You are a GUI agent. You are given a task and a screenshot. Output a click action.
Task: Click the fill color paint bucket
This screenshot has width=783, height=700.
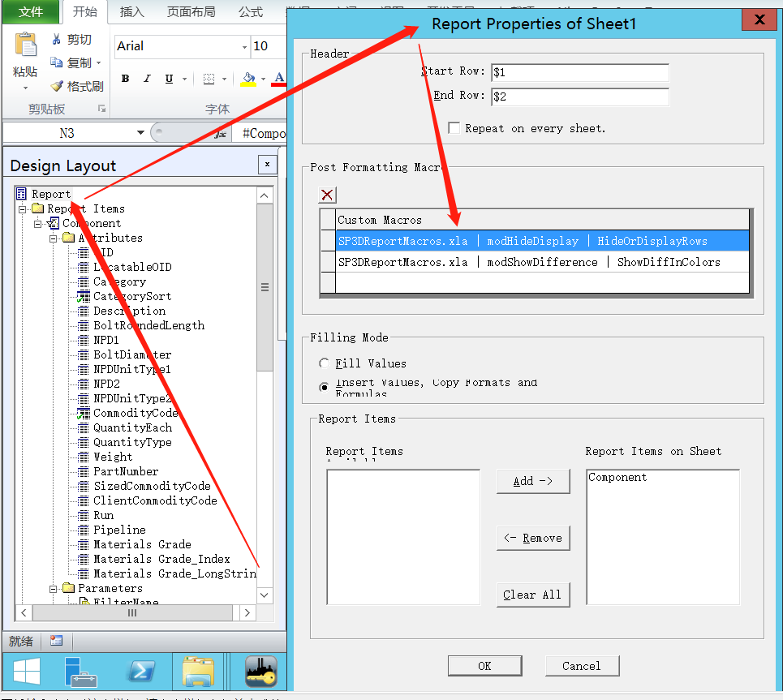(x=248, y=79)
